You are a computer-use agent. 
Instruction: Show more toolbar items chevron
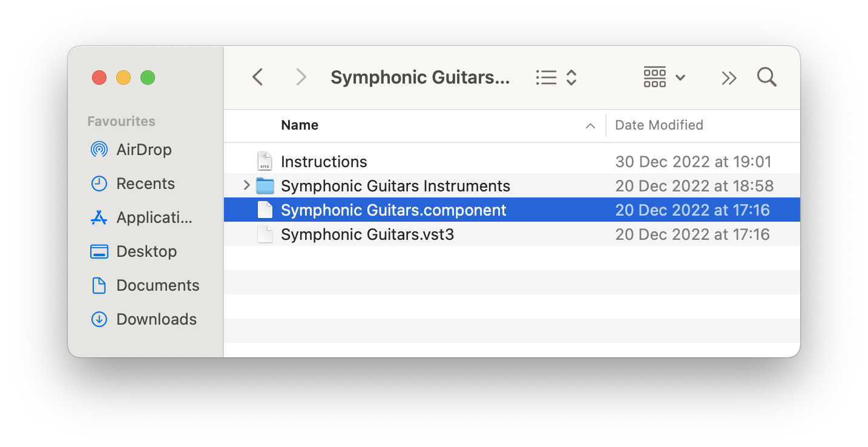(729, 78)
